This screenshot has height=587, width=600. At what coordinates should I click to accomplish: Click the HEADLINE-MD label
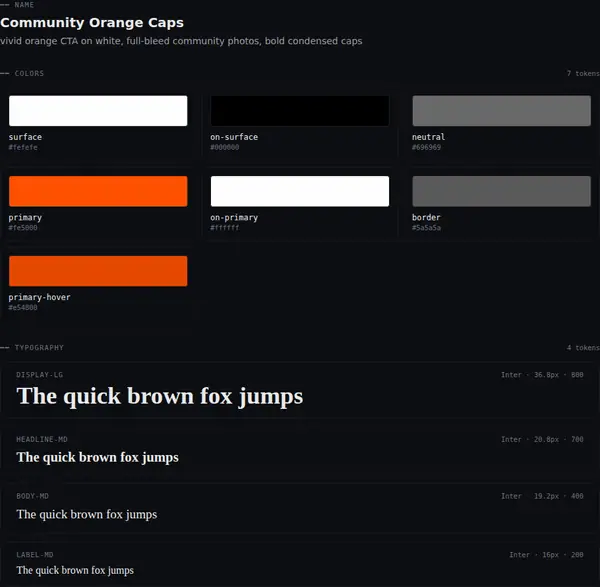42,439
